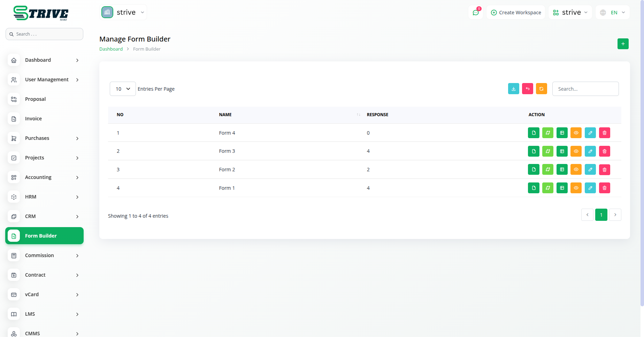Click the pencil edit icon for Form 4

(x=590, y=133)
